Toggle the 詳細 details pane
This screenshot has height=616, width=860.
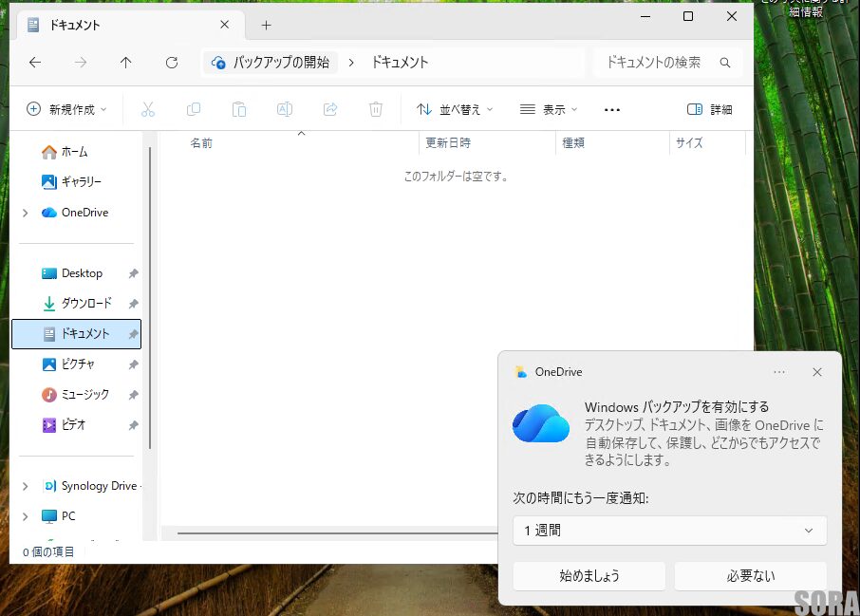coord(708,108)
